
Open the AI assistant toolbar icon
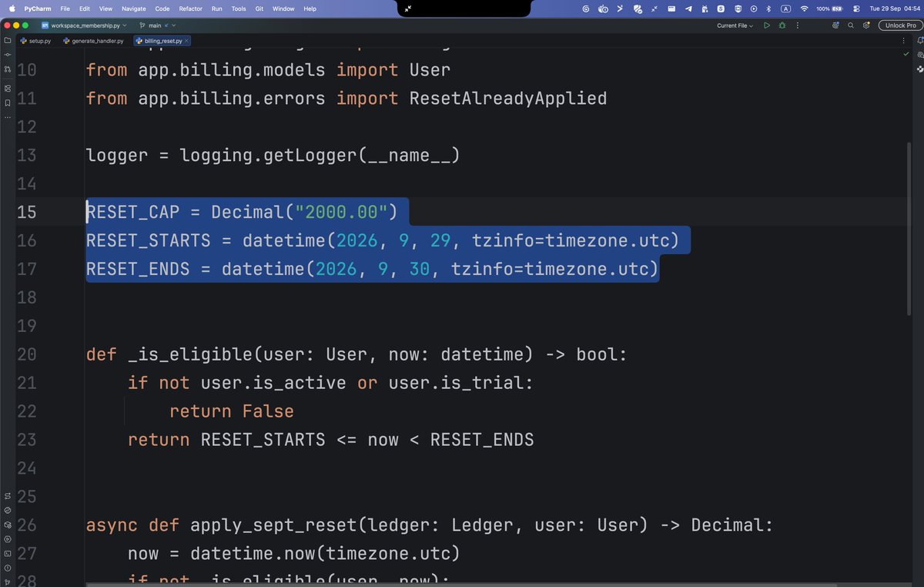coord(835,25)
